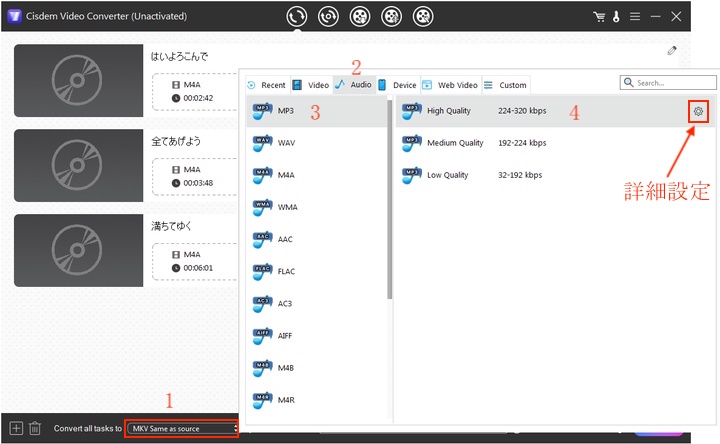Viewport: 720px width, 444px height.
Task: Click the magnifier icon in Search box
Action: pos(628,83)
